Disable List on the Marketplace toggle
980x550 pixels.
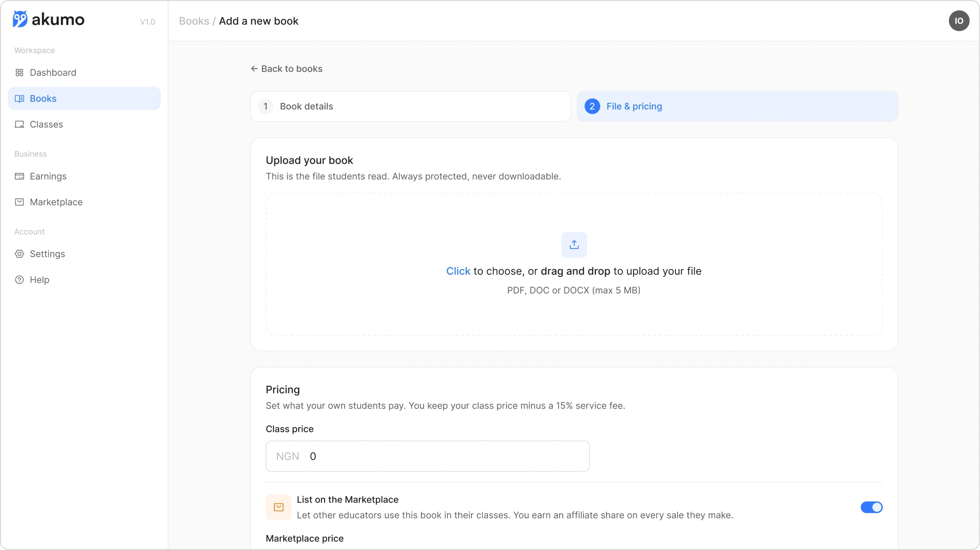pyautogui.click(x=871, y=507)
